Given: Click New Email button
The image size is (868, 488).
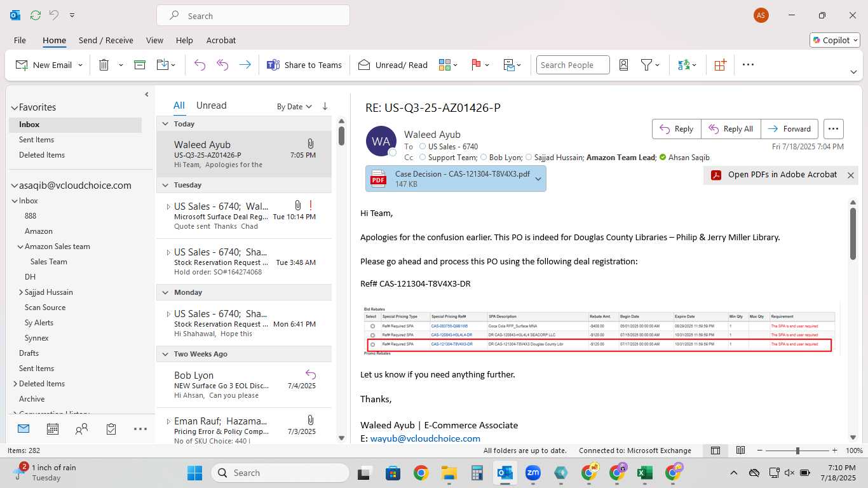Looking at the screenshot, I should [43, 65].
